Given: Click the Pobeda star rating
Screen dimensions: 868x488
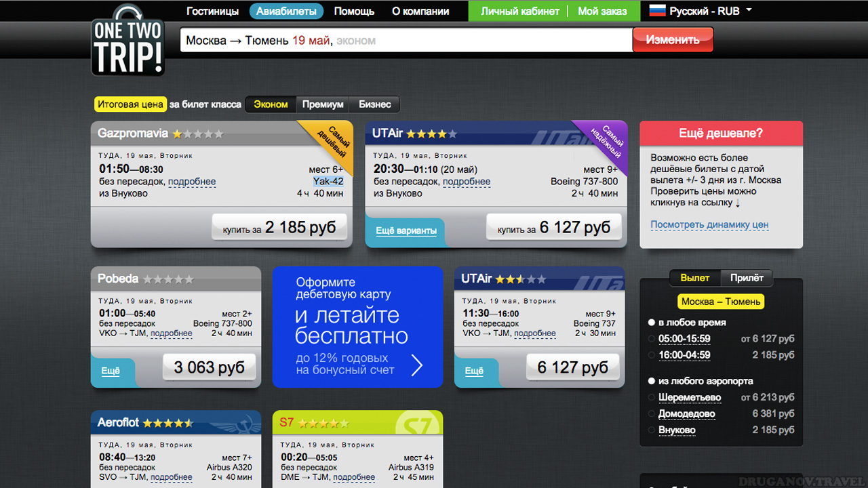Looking at the screenshot, I should point(168,279).
